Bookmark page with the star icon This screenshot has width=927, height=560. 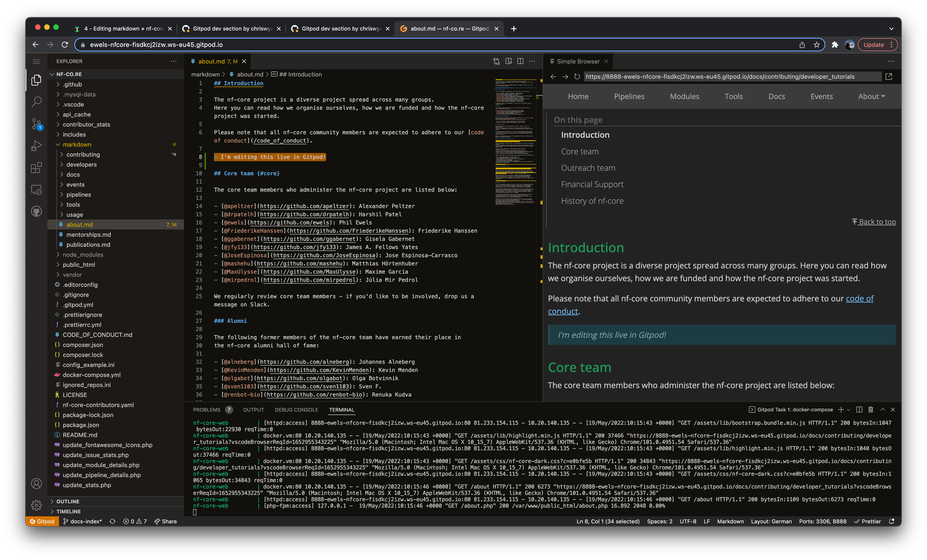816,45
